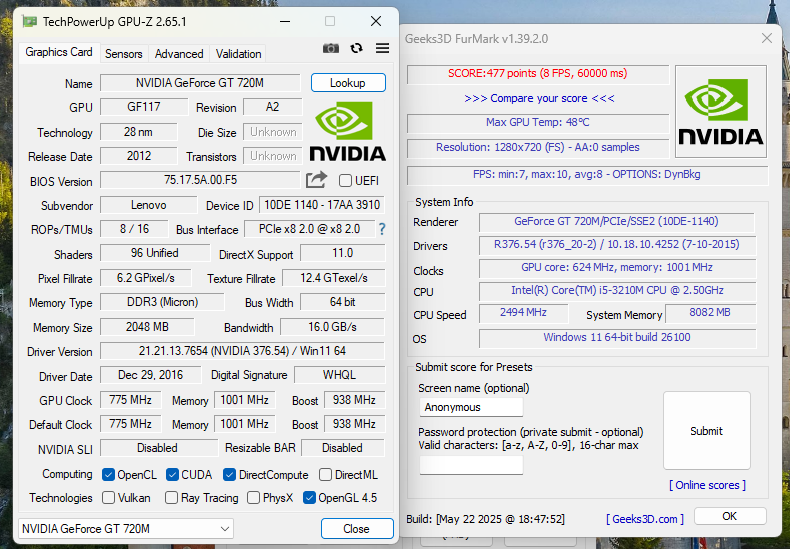Click the Memory Type value DDR3 (Micron)
Image resolution: width=790 pixels, height=549 pixels.
(162, 302)
